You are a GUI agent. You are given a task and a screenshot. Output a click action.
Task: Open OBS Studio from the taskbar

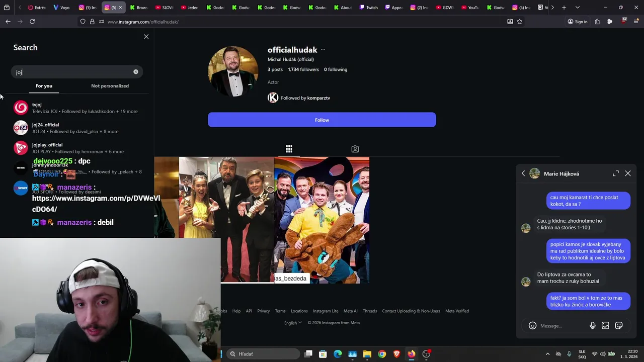[427, 354]
